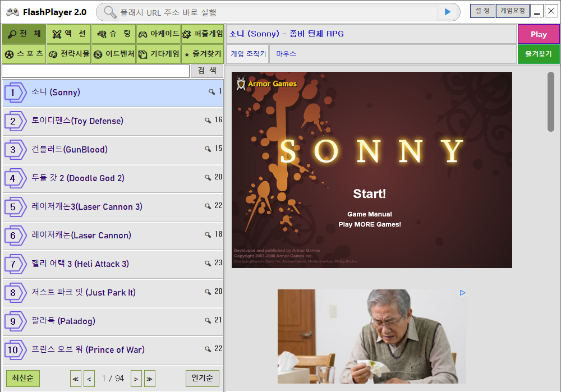Go to previous page with < button
561x392 pixels.
(89, 379)
